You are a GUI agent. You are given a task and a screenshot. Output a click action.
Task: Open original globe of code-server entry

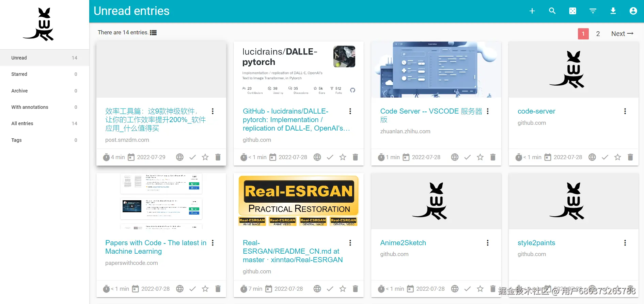pos(592,157)
